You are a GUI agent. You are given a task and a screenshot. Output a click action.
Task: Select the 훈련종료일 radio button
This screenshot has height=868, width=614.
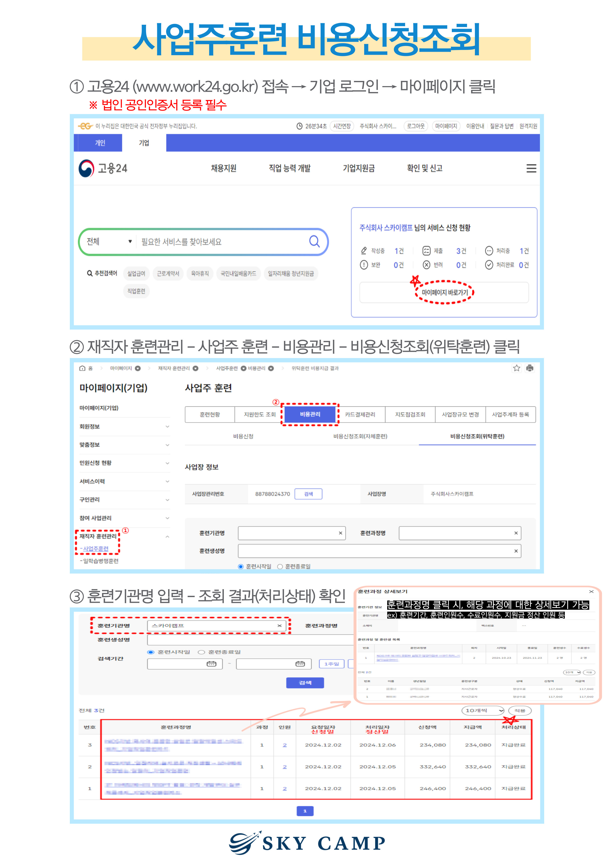coord(201,652)
